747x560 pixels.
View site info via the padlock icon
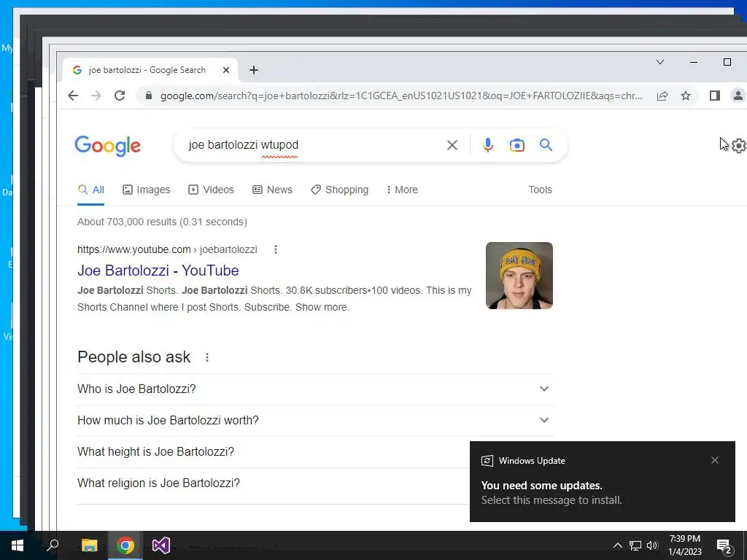(x=149, y=96)
